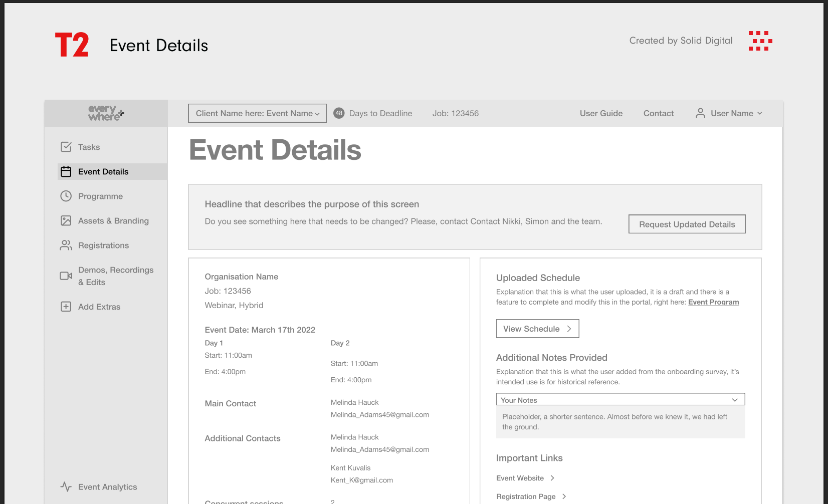Open the Client Name event dropdown

[x=257, y=113]
